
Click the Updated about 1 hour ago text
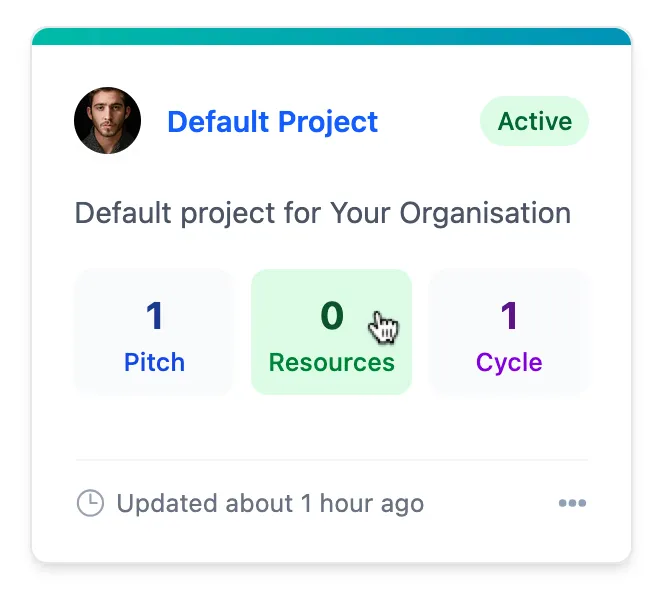point(270,503)
